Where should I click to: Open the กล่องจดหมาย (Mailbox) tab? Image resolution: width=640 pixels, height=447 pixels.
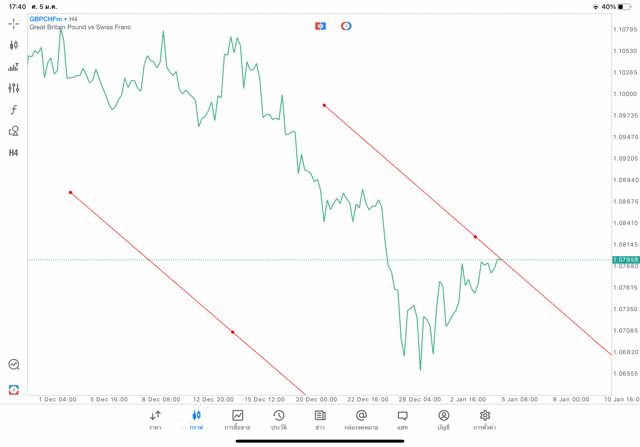pyautogui.click(x=361, y=419)
